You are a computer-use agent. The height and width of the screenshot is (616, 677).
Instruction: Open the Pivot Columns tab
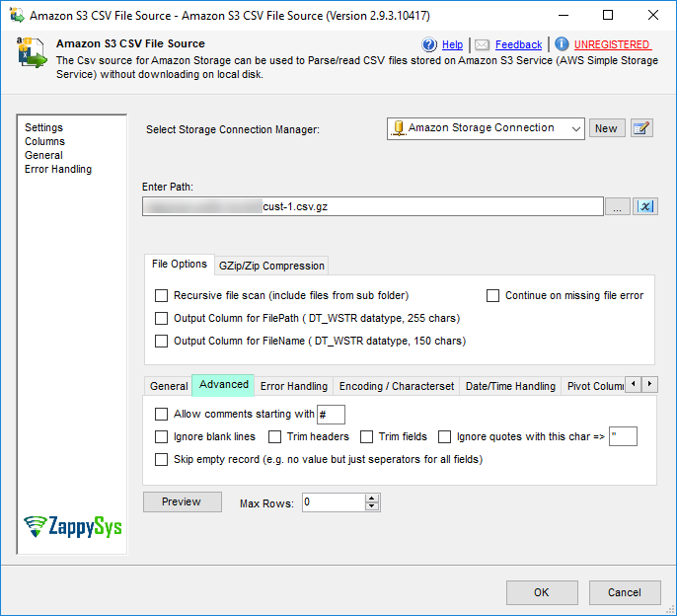point(595,386)
